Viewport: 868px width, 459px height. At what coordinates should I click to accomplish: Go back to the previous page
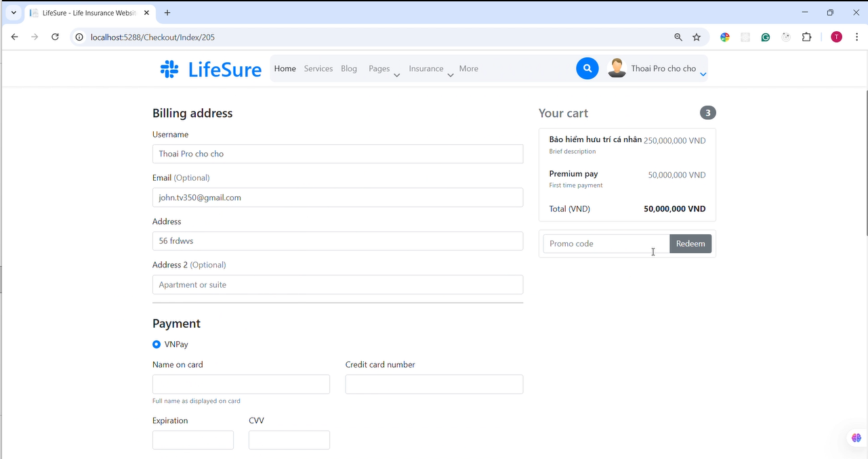tap(14, 37)
